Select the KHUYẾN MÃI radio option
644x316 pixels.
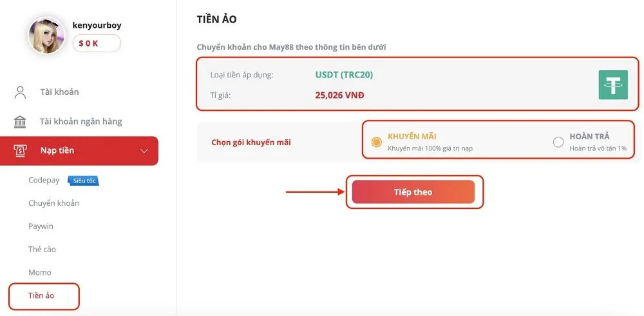377,142
